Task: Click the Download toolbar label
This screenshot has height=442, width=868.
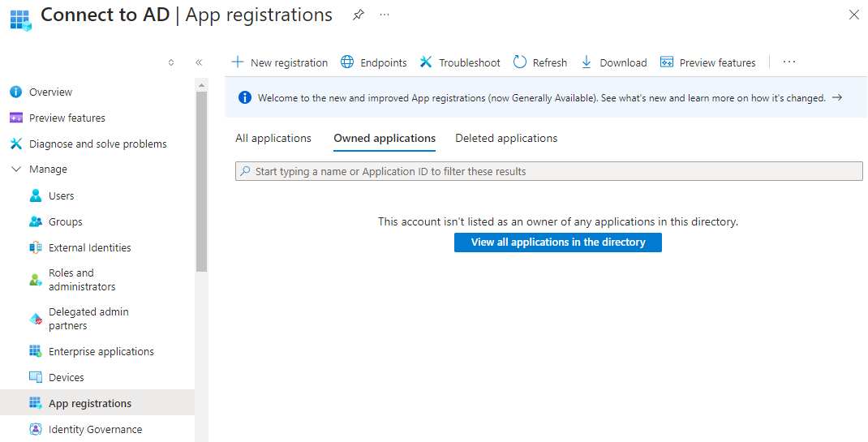Action: tap(623, 62)
